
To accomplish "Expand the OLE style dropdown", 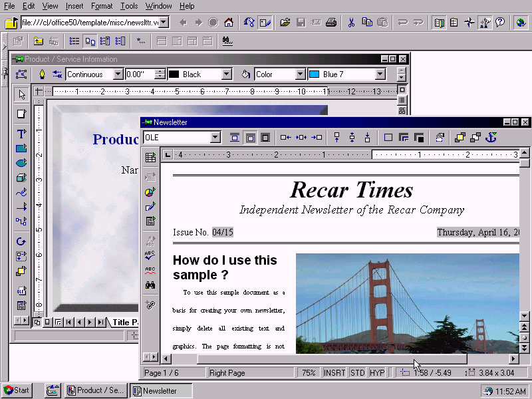I will tap(215, 138).
